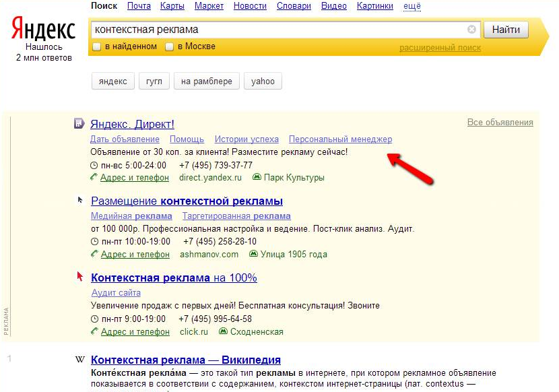The width and height of the screenshot is (559, 392).
Task: Open 'Контекстная реклама — Википедия' result
Action: point(186,360)
